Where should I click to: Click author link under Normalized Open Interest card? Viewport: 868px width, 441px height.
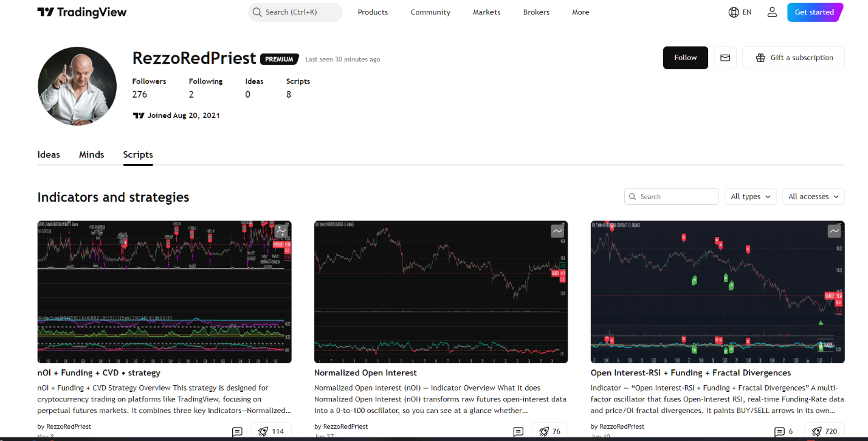[x=341, y=426]
